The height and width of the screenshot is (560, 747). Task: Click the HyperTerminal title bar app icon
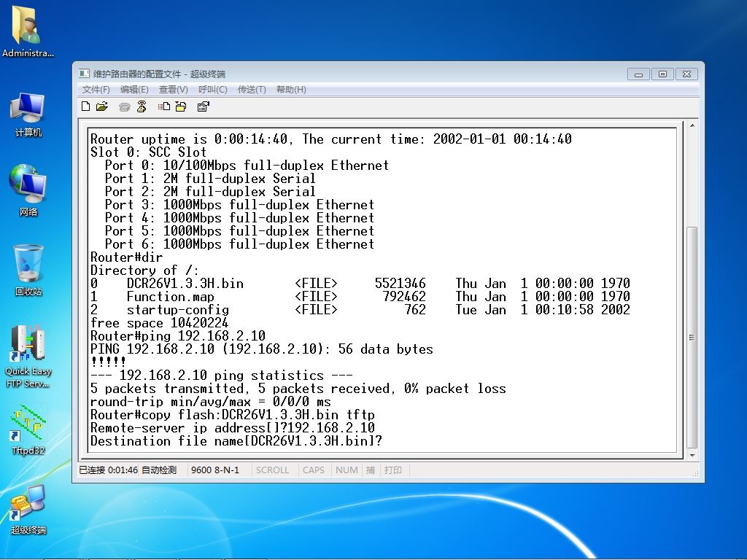click(84, 74)
